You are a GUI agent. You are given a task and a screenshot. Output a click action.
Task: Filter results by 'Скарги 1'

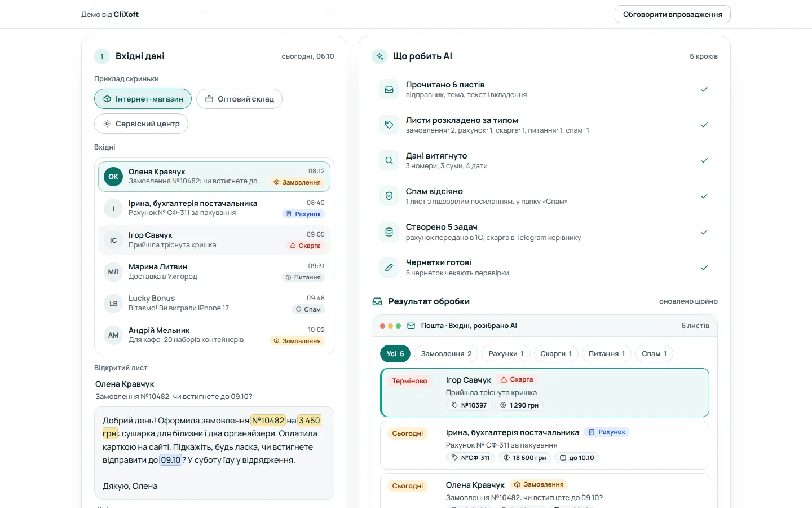(x=556, y=354)
